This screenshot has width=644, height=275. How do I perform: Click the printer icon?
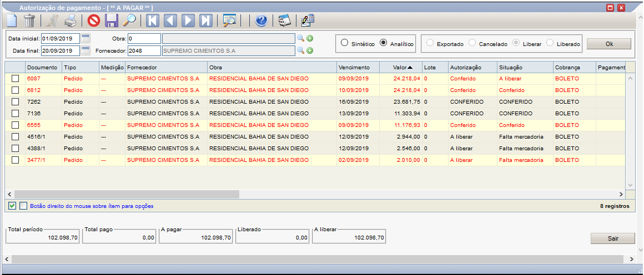[x=71, y=20]
